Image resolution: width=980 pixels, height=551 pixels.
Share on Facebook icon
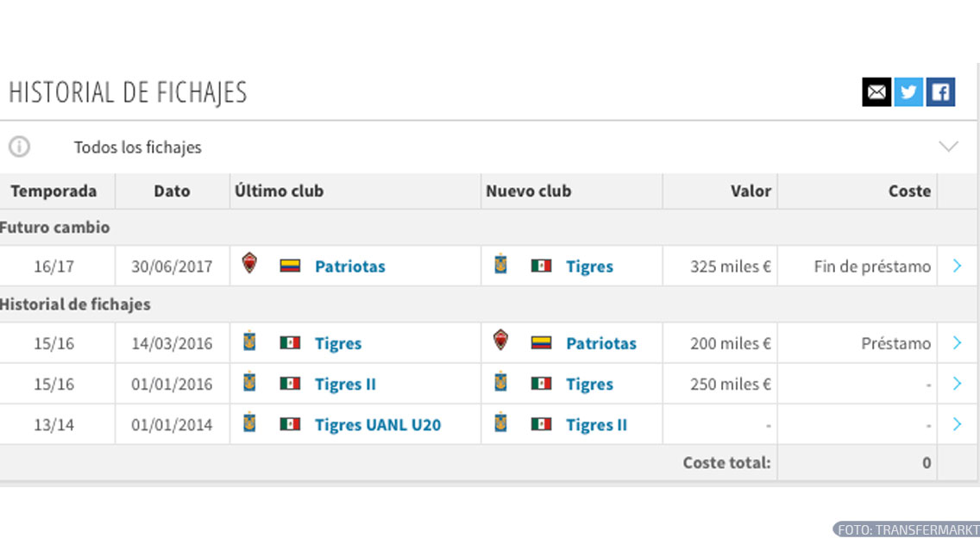940,91
